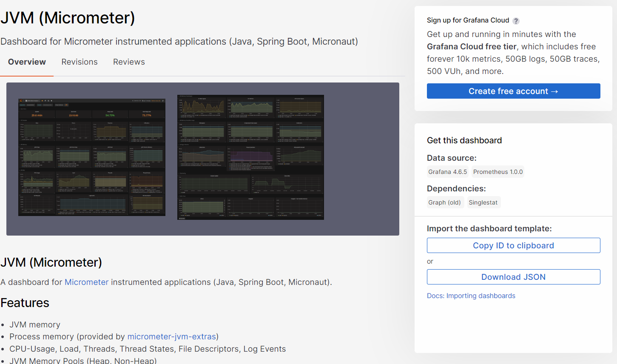The height and width of the screenshot is (364, 617).
Task: Click the 'CPU-Usage, Load, Threads' list item
Action: click(x=148, y=349)
